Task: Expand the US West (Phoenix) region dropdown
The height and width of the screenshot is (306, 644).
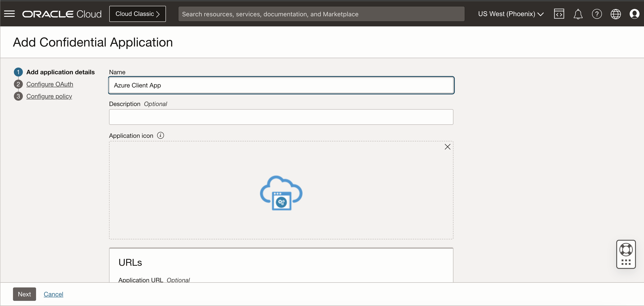Action: pyautogui.click(x=511, y=14)
